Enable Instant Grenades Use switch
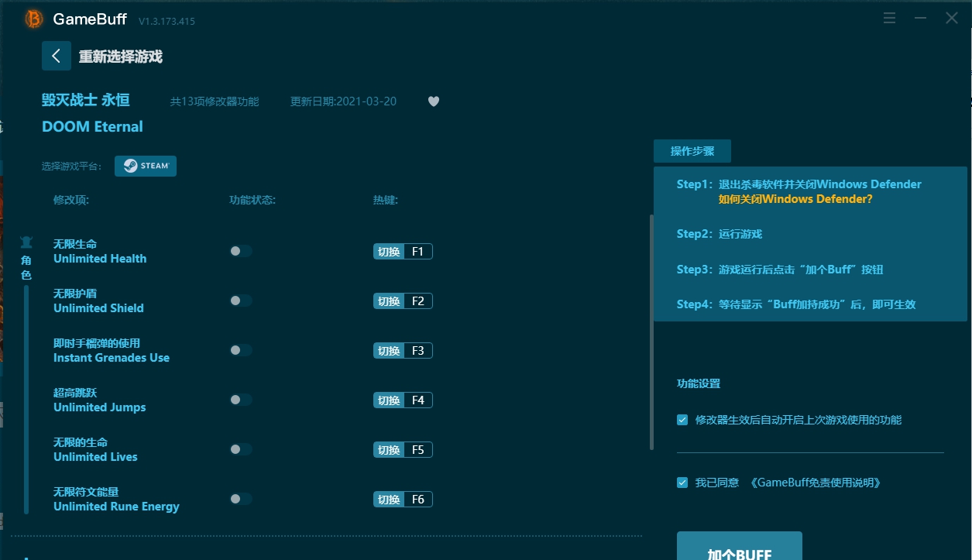 point(241,350)
